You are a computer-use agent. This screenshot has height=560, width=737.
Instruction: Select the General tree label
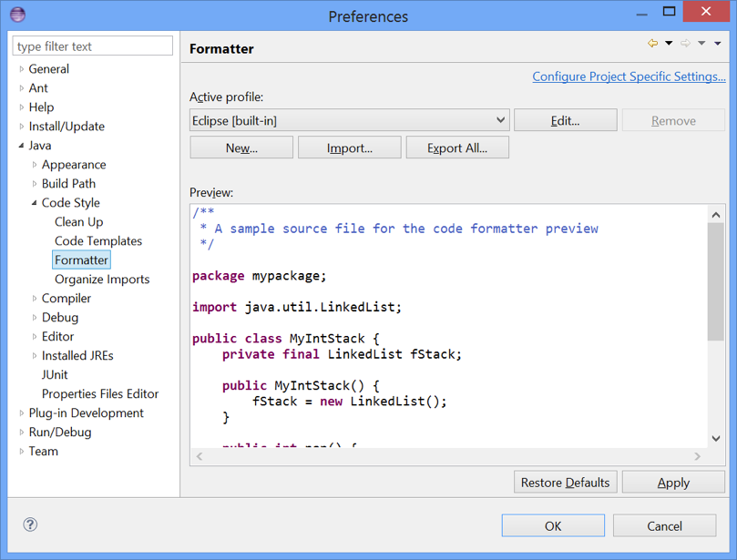(x=49, y=69)
